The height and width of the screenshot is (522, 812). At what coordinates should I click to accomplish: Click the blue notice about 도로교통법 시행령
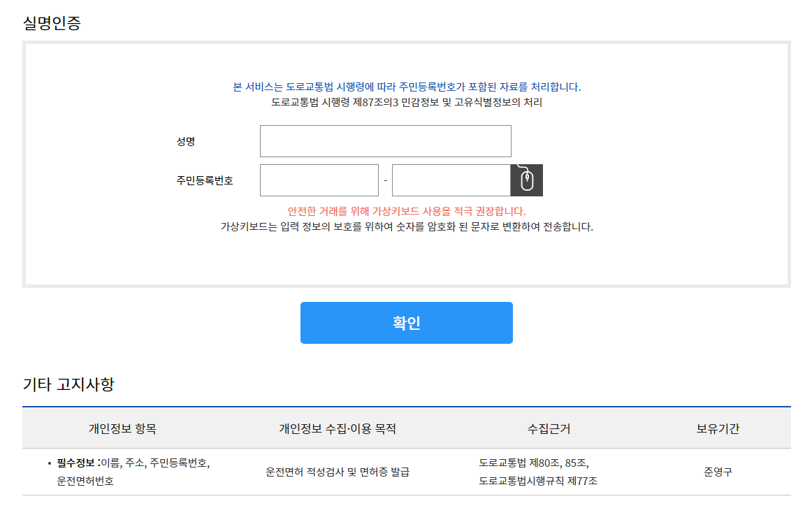tap(407, 87)
